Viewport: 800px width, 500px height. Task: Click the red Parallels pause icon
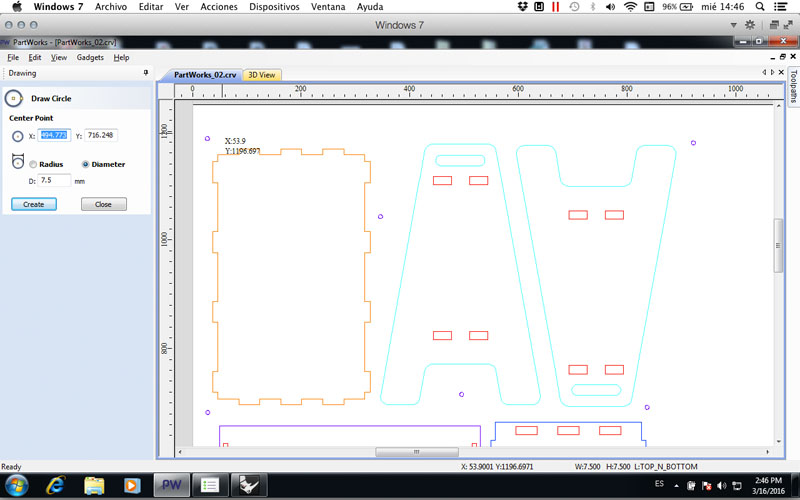[556, 7]
